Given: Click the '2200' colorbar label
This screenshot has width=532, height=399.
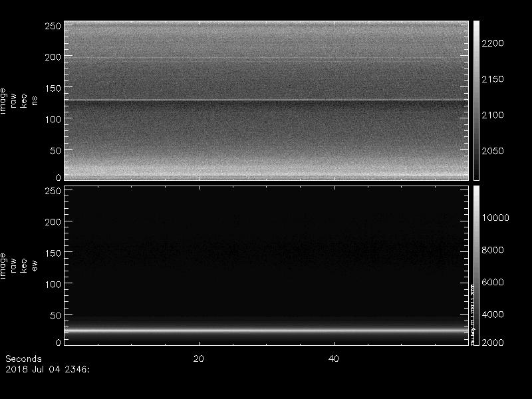Looking at the screenshot, I should [x=493, y=43].
